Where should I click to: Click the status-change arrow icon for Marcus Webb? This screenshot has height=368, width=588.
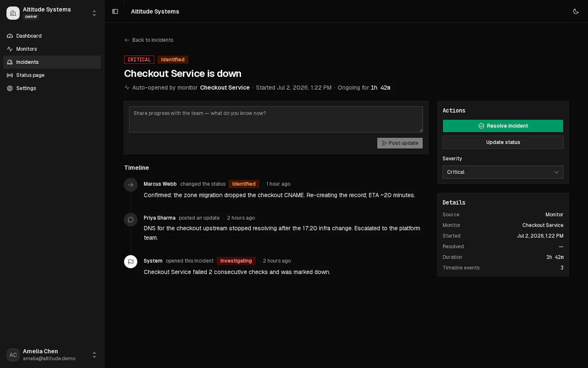[130, 185]
